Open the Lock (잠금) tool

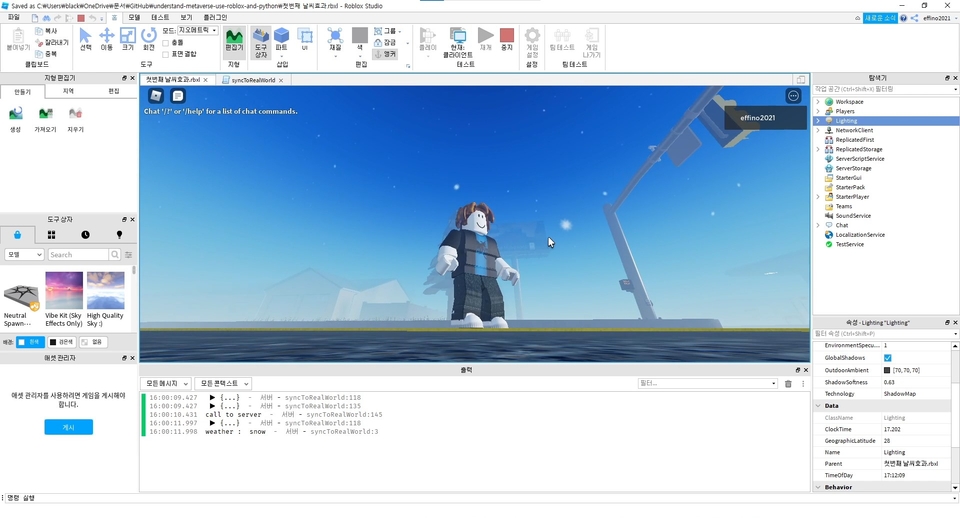(x=385, y=42)
